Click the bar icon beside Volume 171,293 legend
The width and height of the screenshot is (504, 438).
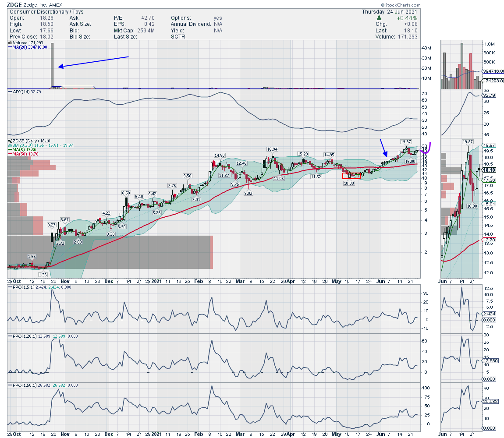click(x=10, y=43)
